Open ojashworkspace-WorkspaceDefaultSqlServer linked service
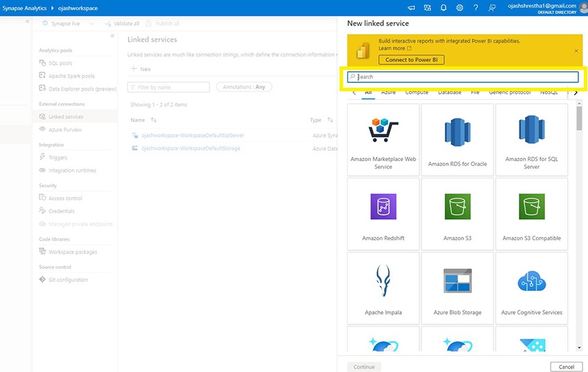The height and width of the screenshot is (372, 588). 193,136
